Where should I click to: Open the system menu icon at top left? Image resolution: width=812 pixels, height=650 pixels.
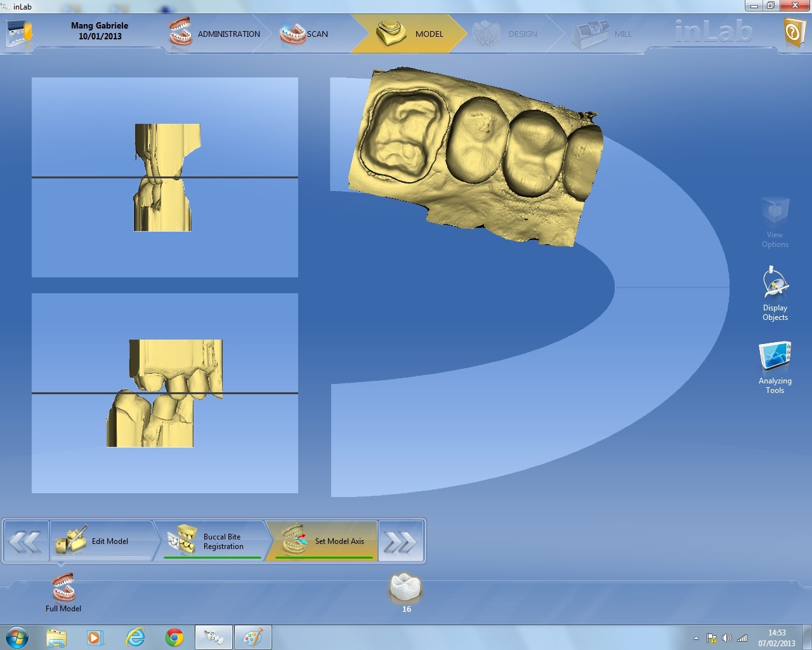18,33
